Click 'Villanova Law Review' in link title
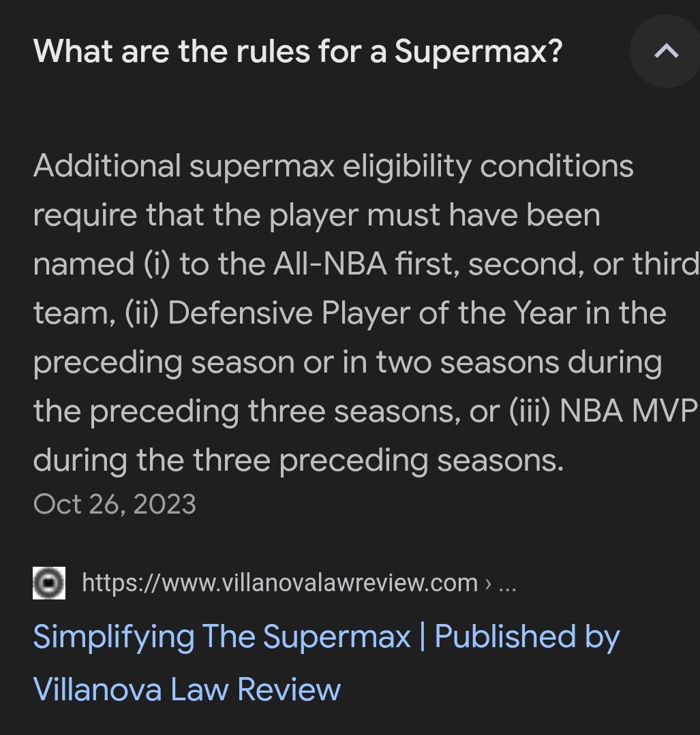 [x=187, y=689]
